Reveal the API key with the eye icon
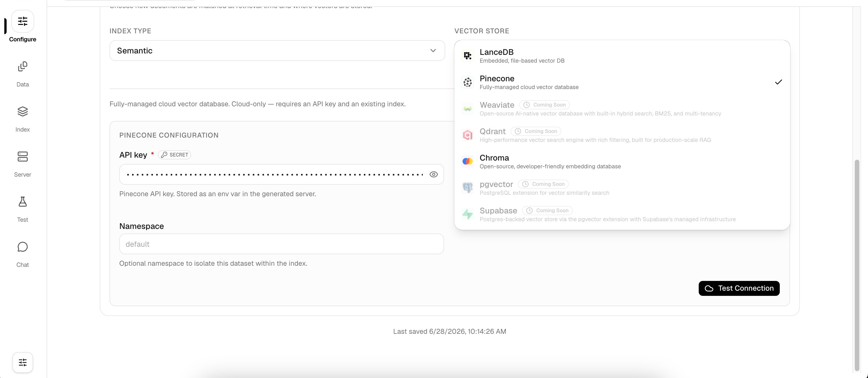Image resolution: width=868 pixels, height=378 pixels. [x=434, y=174]
